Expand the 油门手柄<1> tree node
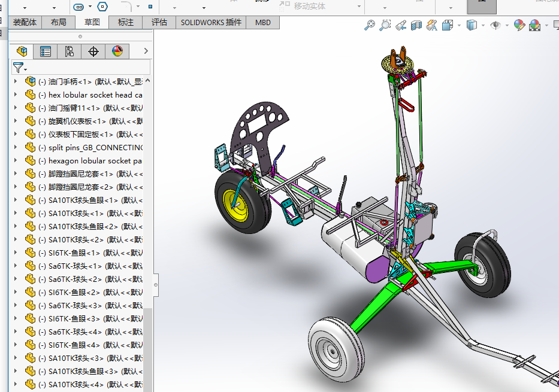This screenshot has width=559, height=392. 16,81
